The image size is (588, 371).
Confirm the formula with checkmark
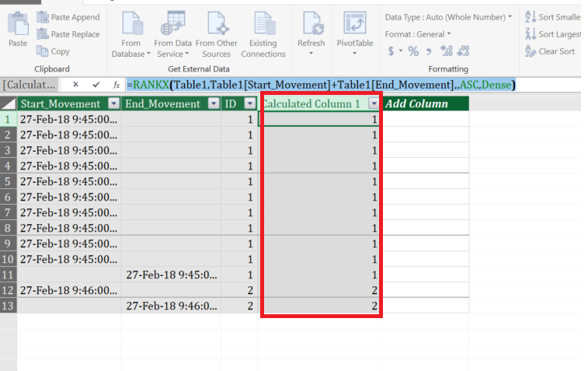click(96, 85)
